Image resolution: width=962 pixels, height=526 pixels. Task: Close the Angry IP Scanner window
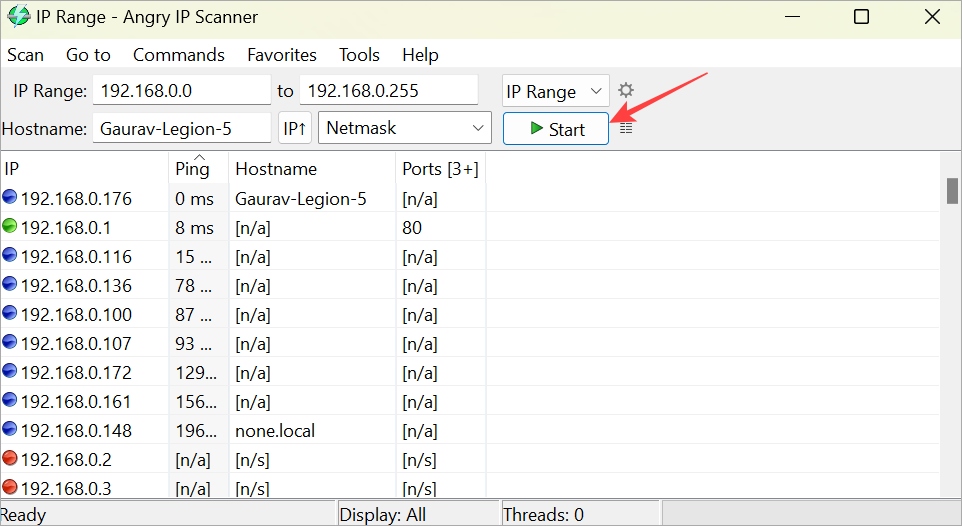[933, 17]
